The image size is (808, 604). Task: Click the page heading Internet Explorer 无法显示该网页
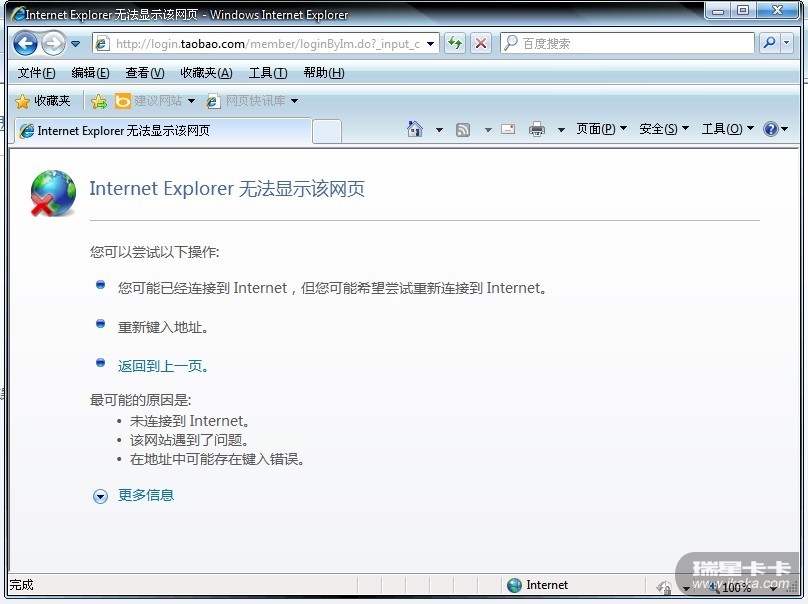coord(227,189)
